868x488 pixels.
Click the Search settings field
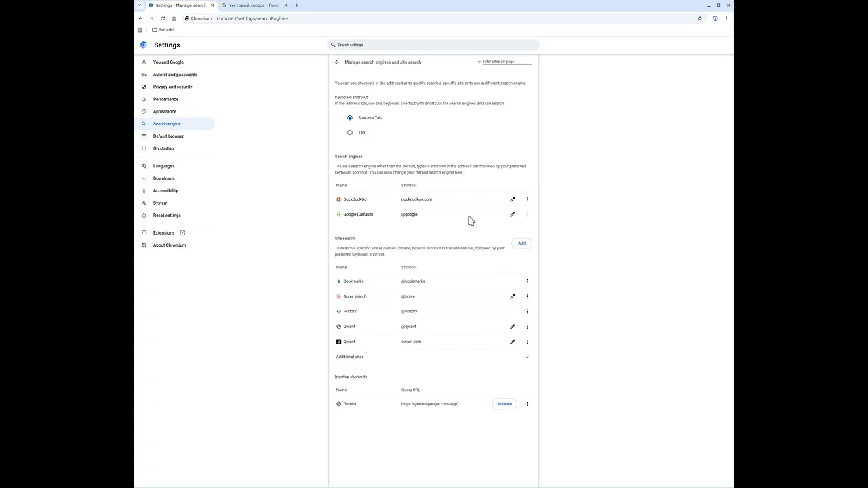click(x=434, y=45)
